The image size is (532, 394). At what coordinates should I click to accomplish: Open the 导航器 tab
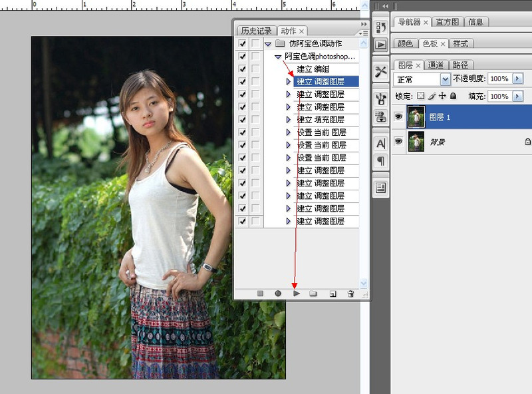409,22
